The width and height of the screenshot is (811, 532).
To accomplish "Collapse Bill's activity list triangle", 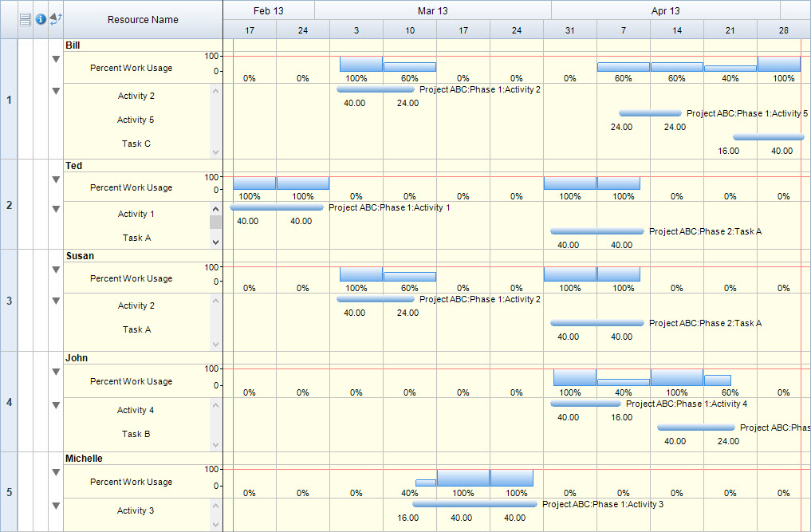I will pyautogui.click(x=56, y=91).
